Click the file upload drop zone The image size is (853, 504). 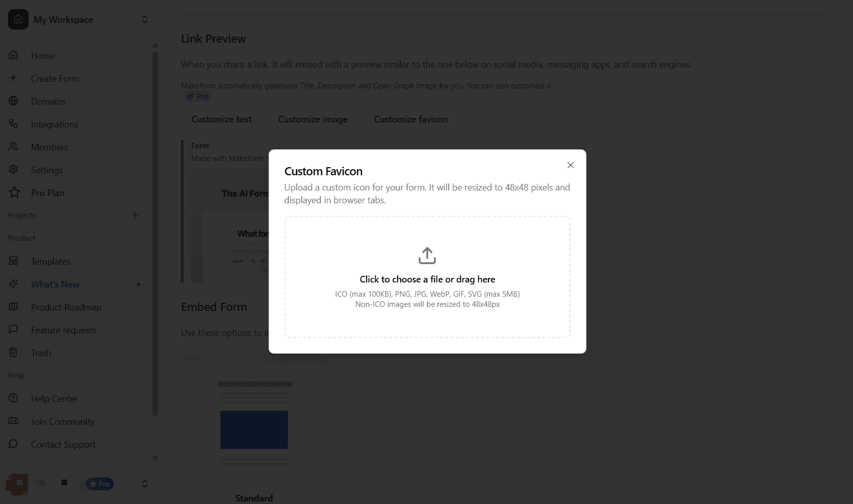pos(427,277)
